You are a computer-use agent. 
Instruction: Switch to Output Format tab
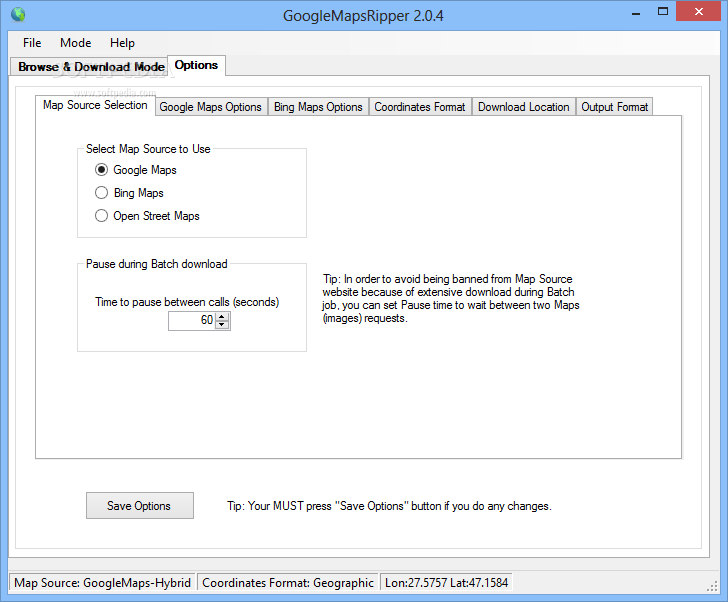614,107
